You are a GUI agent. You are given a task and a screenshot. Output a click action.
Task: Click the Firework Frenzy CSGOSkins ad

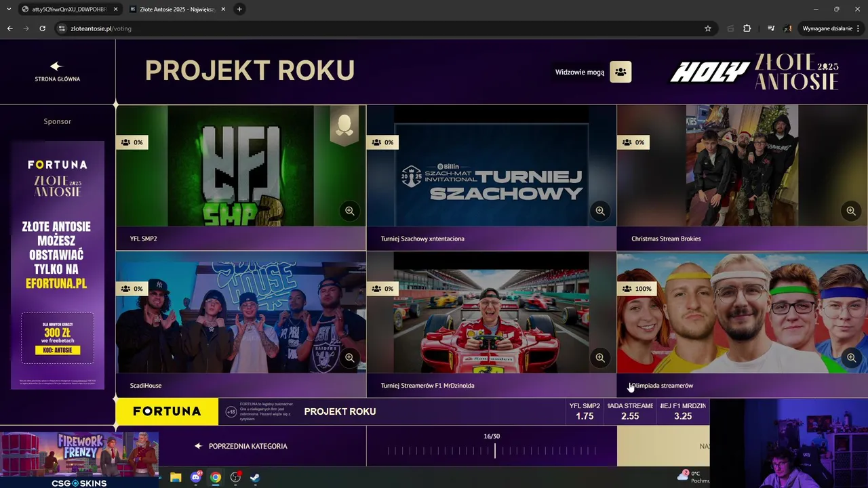coord(79,460)
